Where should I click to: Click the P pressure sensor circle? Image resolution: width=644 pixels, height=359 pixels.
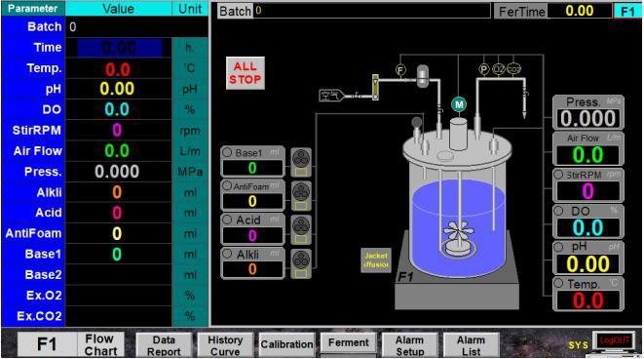click(484, 69)
